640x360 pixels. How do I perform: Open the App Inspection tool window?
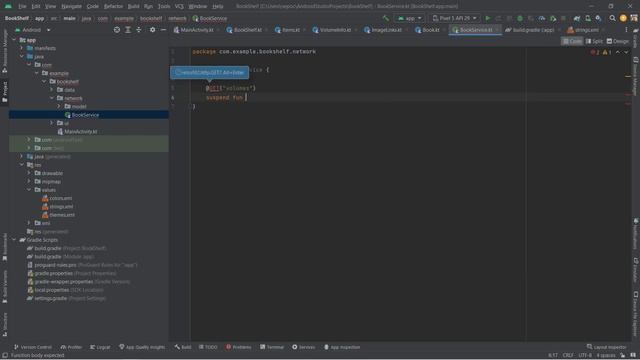pos(342,347)
